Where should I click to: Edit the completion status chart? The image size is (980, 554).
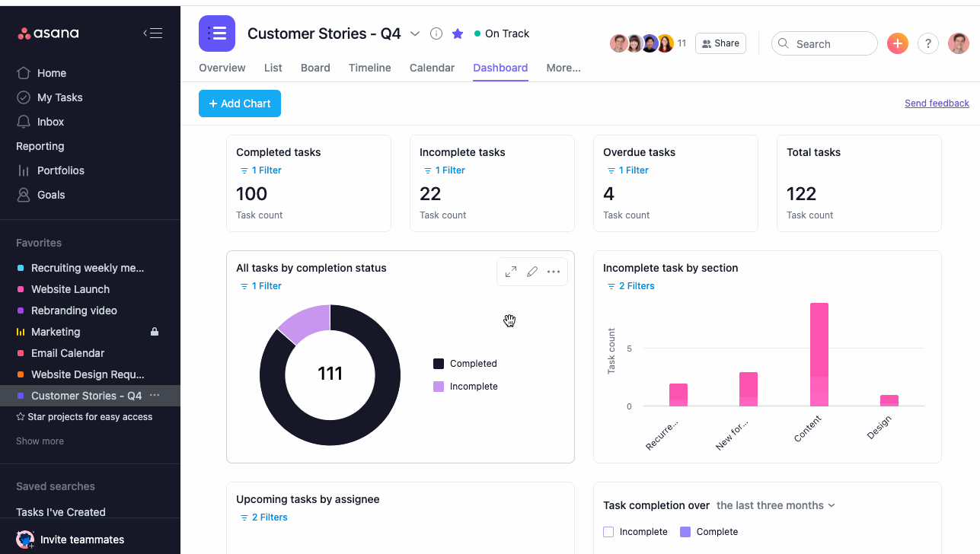532,272
